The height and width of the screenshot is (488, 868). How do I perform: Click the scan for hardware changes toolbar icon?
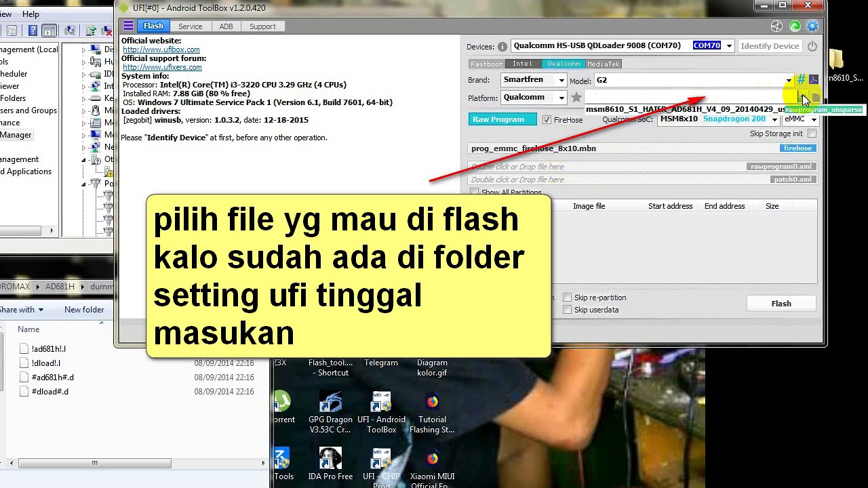pyautogui.click(x=70, y=30)
